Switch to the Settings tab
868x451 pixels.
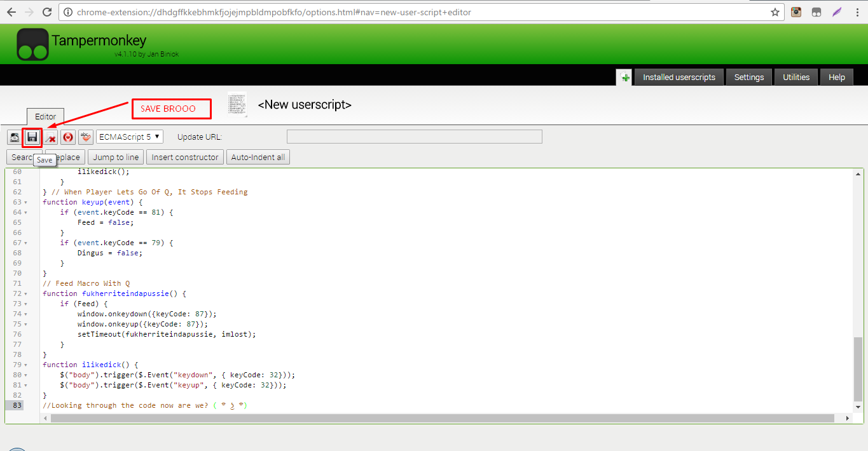click(748, 77)
